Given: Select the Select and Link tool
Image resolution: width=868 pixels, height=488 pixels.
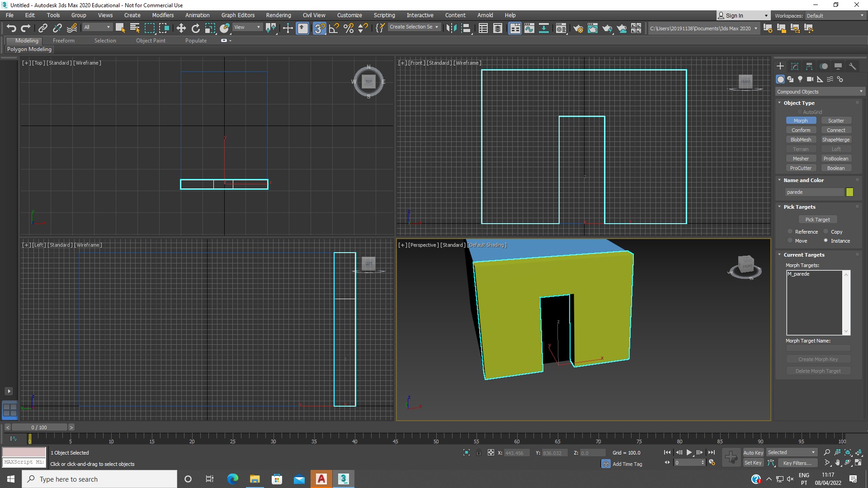Looking at the screenshot, I should pyautogui.click(x=42, y=28).
